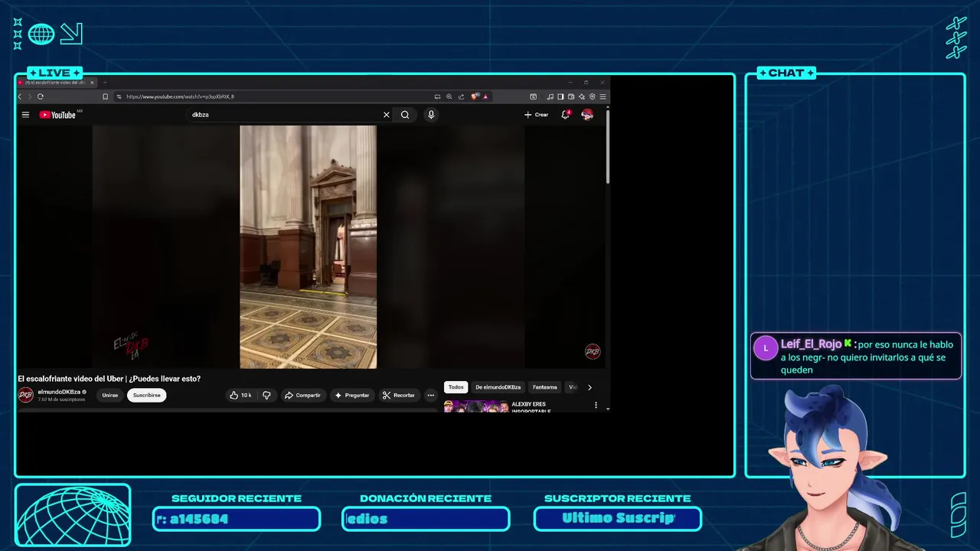This screenshot has width=980, height=551.
Task: Open YouTube notifications bell
Action: 566,115
